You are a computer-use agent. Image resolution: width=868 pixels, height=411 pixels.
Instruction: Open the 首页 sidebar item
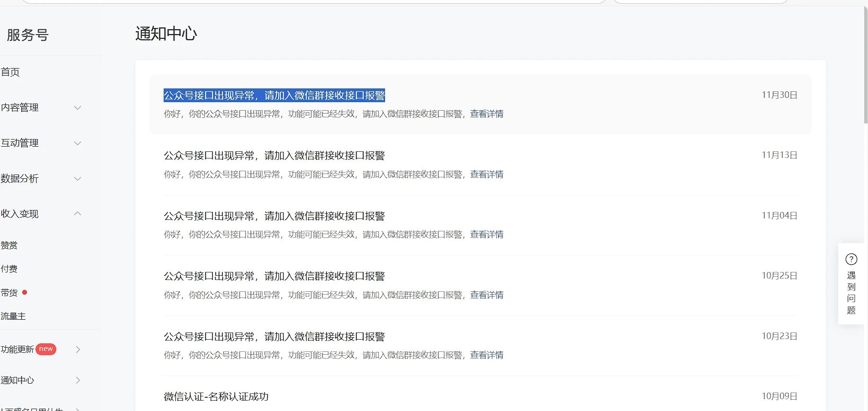click(x=10, y=72)
